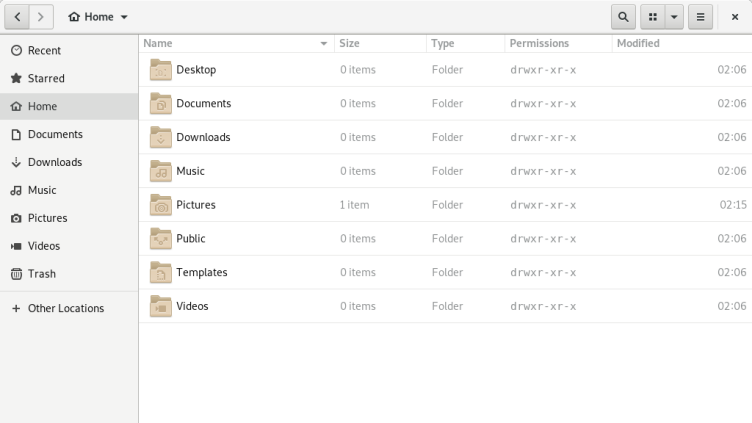Select the Music folder icon in list
This screenshot has width=752, height=423.
160,171
